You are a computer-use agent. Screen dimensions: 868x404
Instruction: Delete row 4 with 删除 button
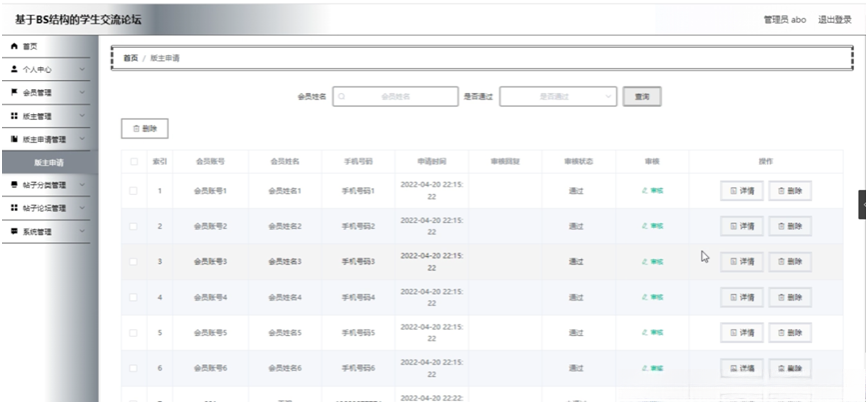(790, 297)
